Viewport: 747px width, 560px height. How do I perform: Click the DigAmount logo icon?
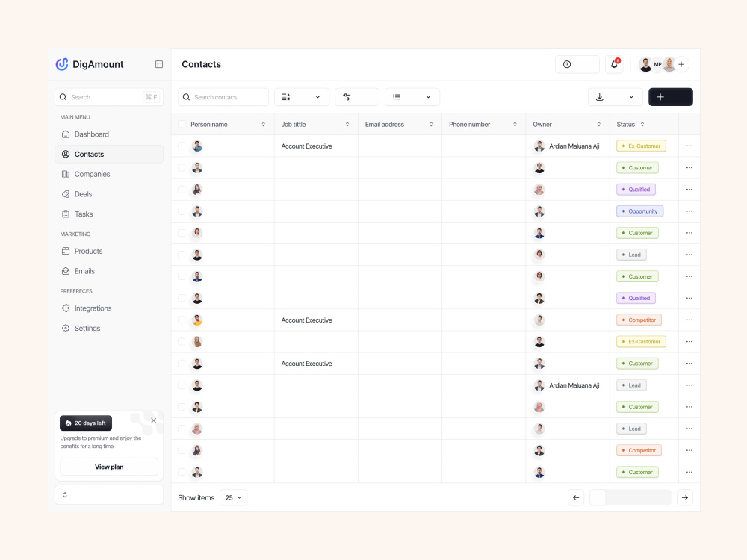pyautogui.click(x=62, y=64)
